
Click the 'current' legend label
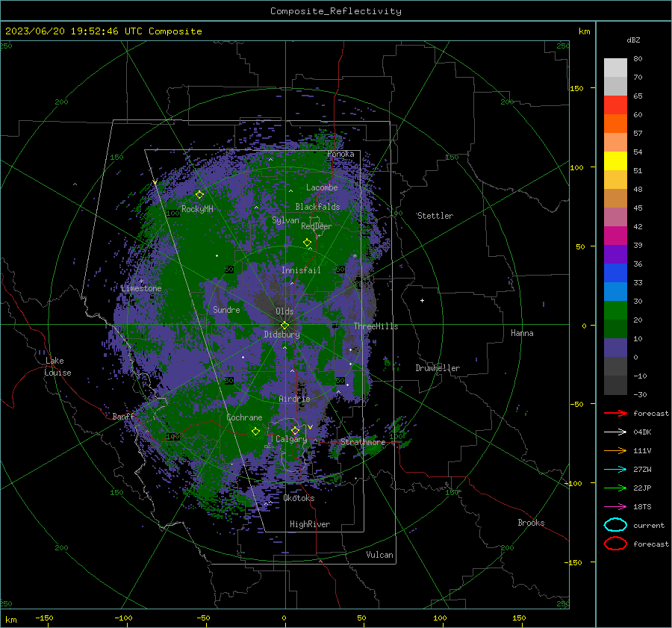point(649,525)
